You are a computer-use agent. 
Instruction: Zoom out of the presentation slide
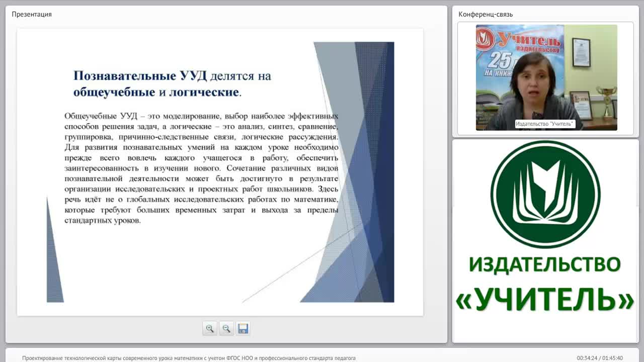click(x=226, y=328)
